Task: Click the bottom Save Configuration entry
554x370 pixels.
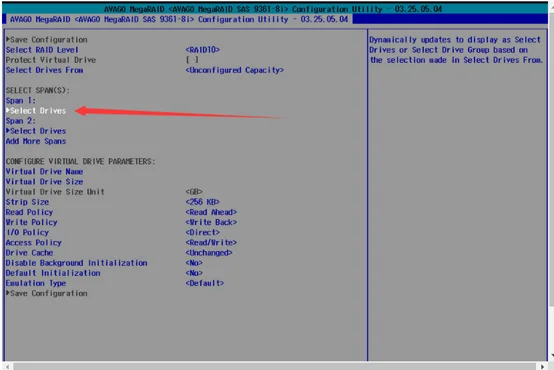Action: point(47,293)
